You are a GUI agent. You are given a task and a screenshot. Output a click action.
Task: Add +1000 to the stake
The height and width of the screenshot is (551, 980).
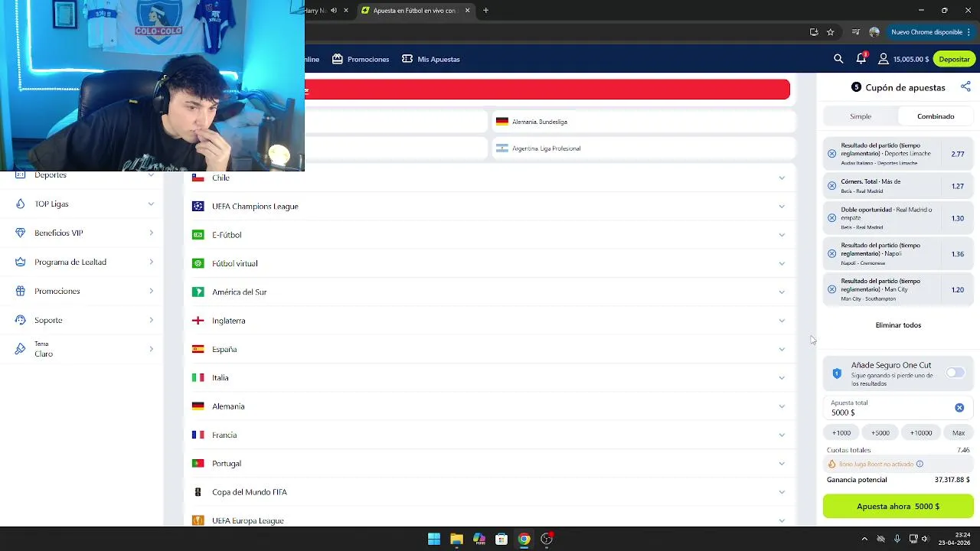point(841,433)
